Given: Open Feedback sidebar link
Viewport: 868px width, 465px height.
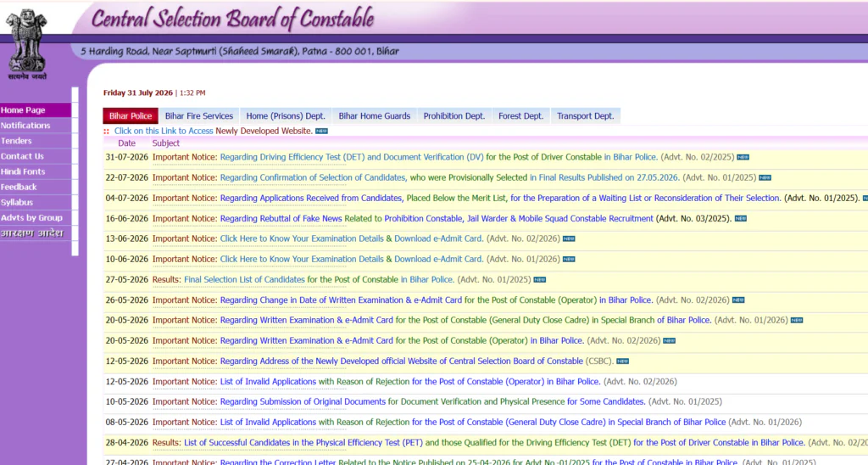Looking at the screenshot, I should [36, 188].
